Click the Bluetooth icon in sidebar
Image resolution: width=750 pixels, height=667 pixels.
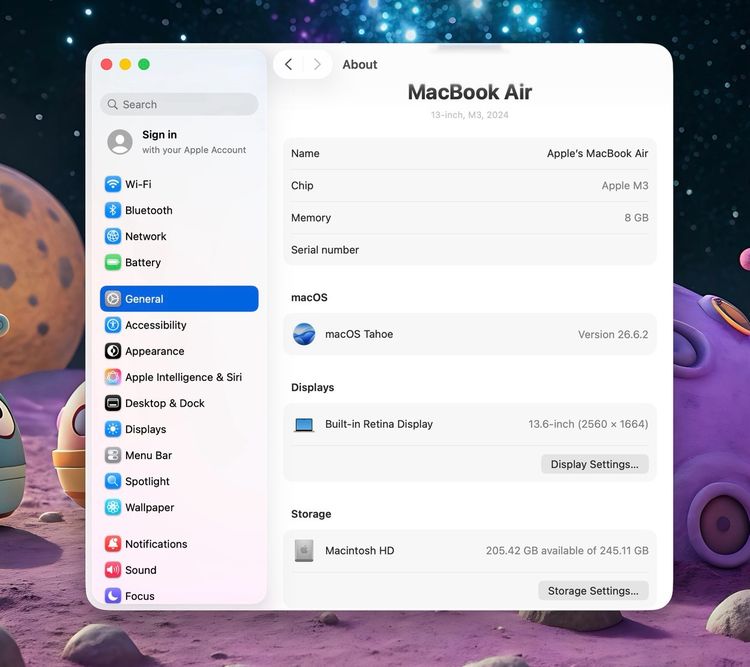click(x=113, y=210)
